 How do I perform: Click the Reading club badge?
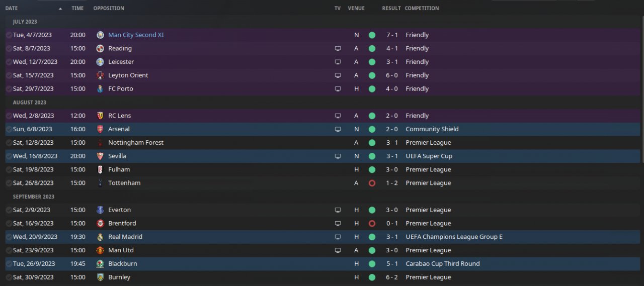(x=100, y=49)
